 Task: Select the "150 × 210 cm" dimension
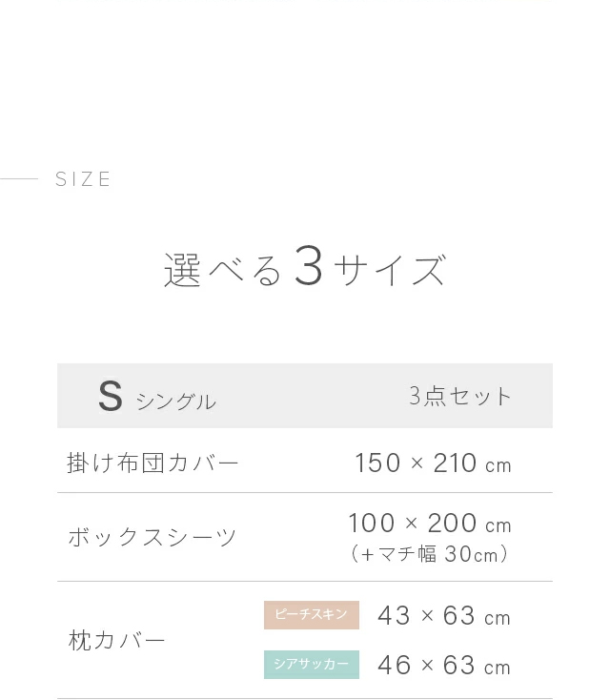(433, 463)
